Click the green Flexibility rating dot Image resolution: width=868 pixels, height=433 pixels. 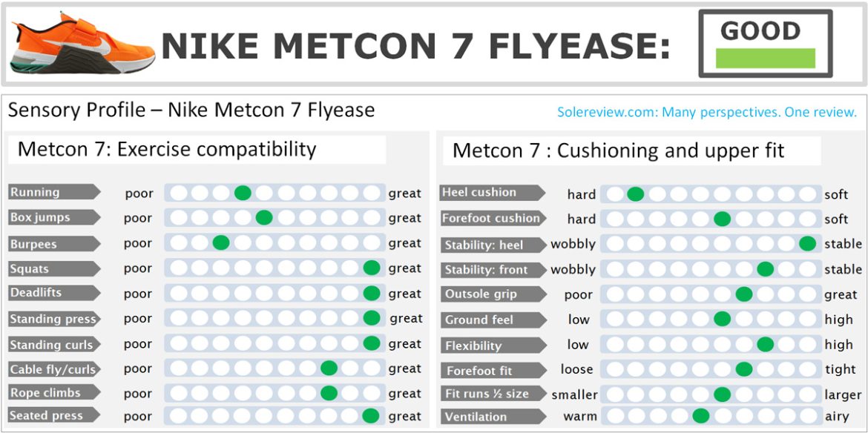coord(765,344)
